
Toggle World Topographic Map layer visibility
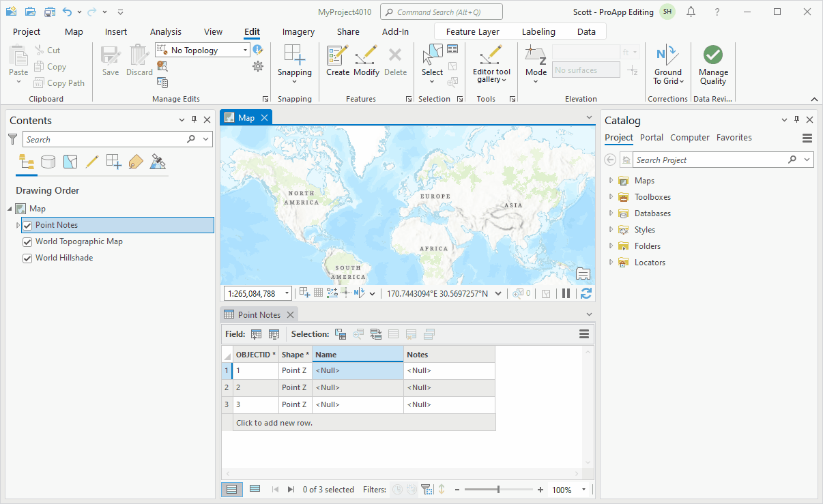(28, 241)
